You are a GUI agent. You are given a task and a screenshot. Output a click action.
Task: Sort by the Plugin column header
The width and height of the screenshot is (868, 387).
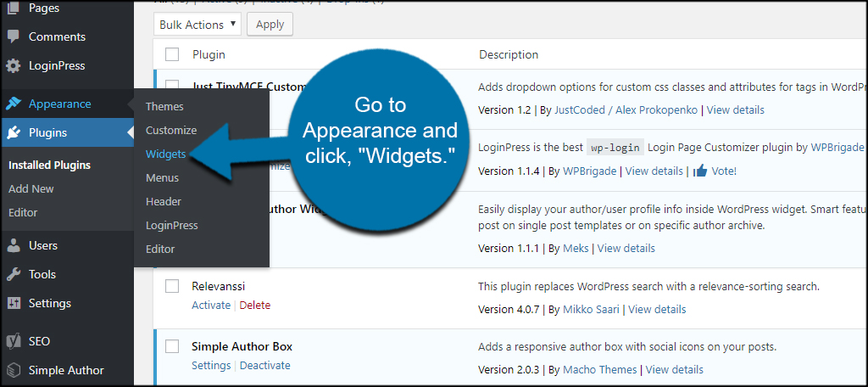click(x=209, y=54)
